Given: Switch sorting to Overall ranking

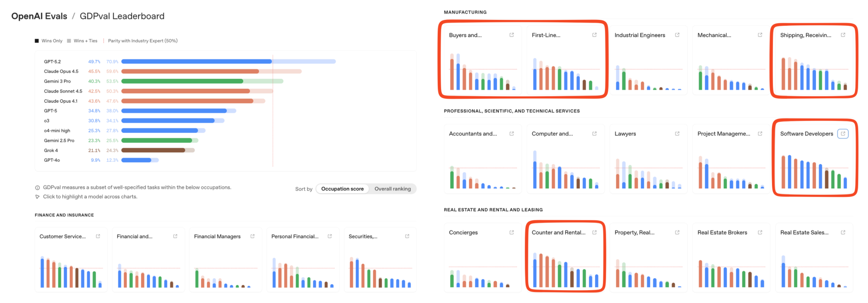Looking at the screenshot, I should (393, 188).
